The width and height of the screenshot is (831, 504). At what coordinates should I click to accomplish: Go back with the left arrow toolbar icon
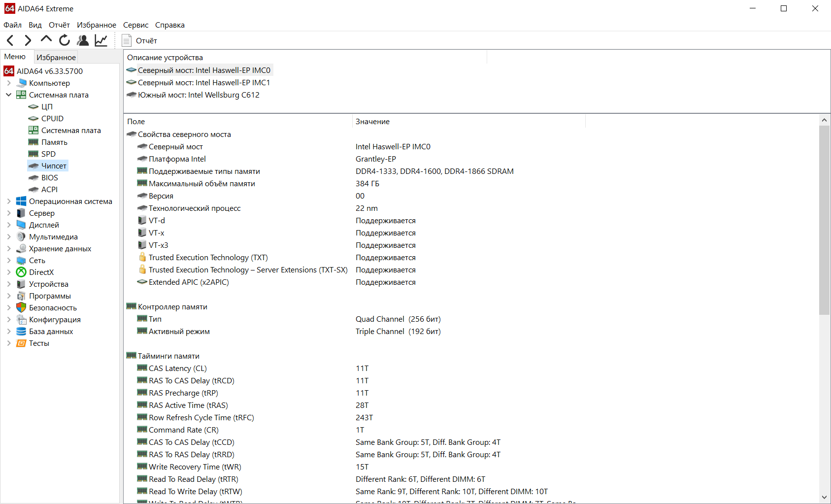tap(10, 40)
